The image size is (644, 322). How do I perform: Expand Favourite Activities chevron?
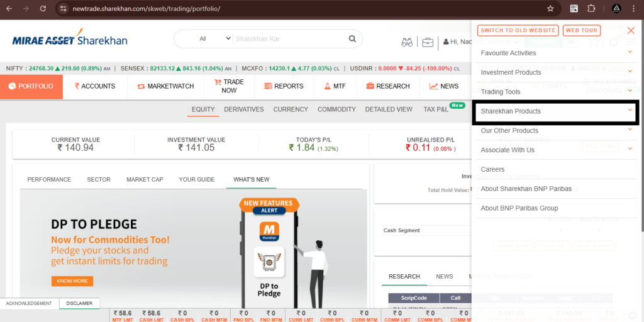click(x=630, y=52)
